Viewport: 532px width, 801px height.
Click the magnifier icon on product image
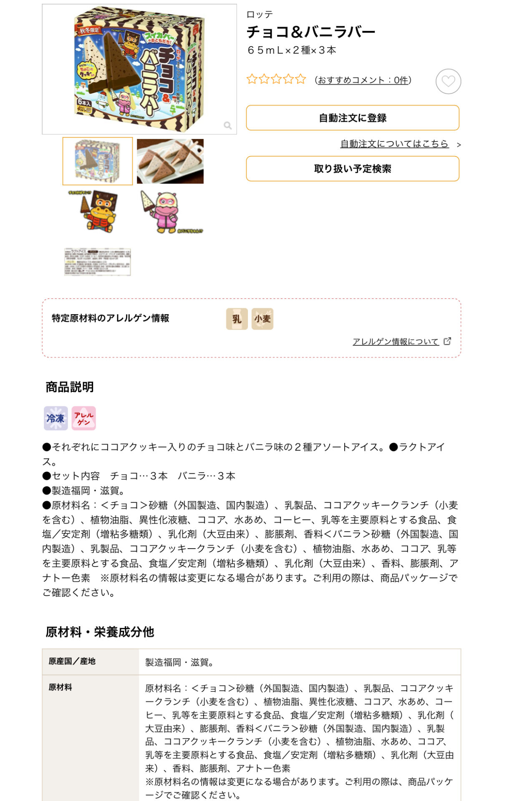pyautogui.click(x=227, y=126)
